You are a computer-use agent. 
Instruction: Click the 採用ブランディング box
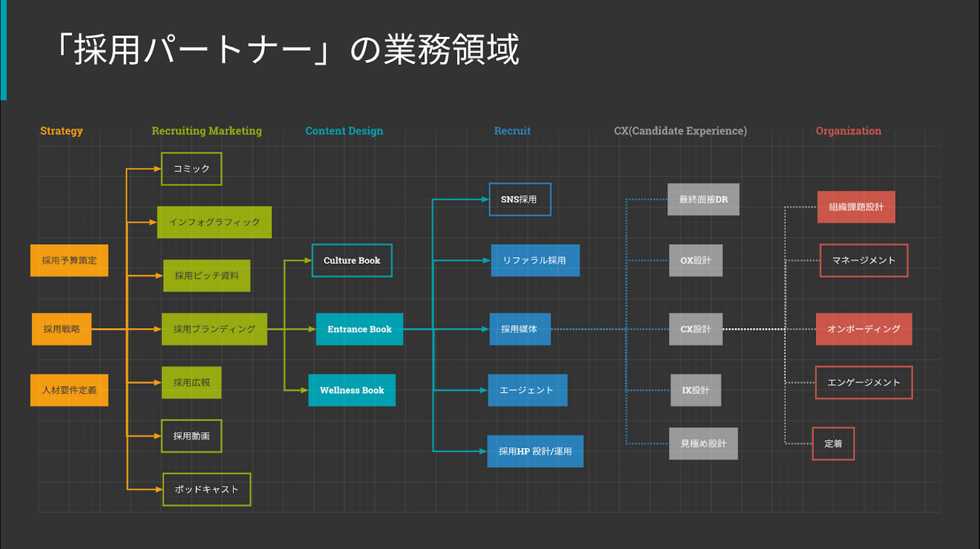214,329
